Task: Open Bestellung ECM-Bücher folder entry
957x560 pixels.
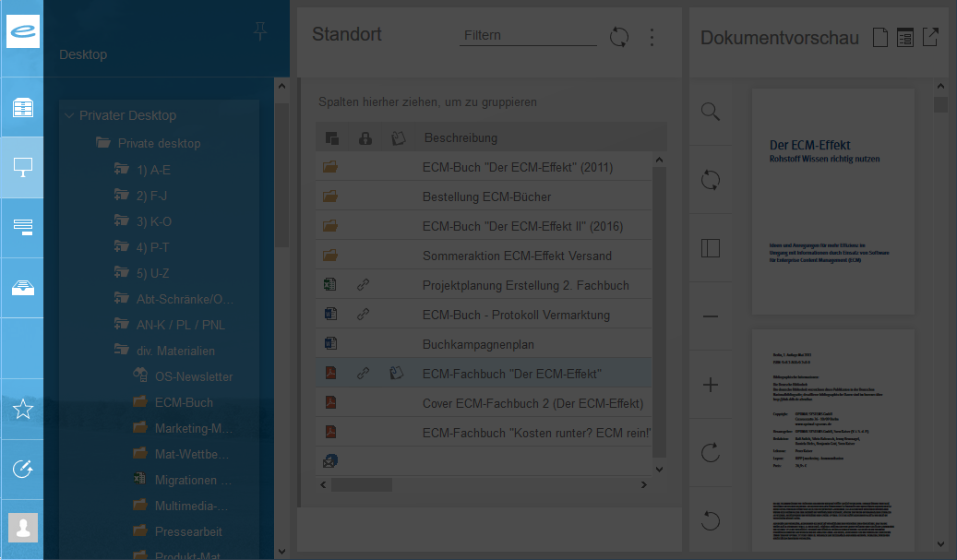Action: [486, 197]
